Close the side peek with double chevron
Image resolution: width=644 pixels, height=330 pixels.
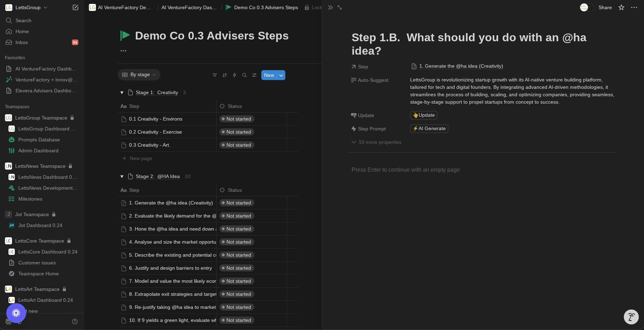330,7
